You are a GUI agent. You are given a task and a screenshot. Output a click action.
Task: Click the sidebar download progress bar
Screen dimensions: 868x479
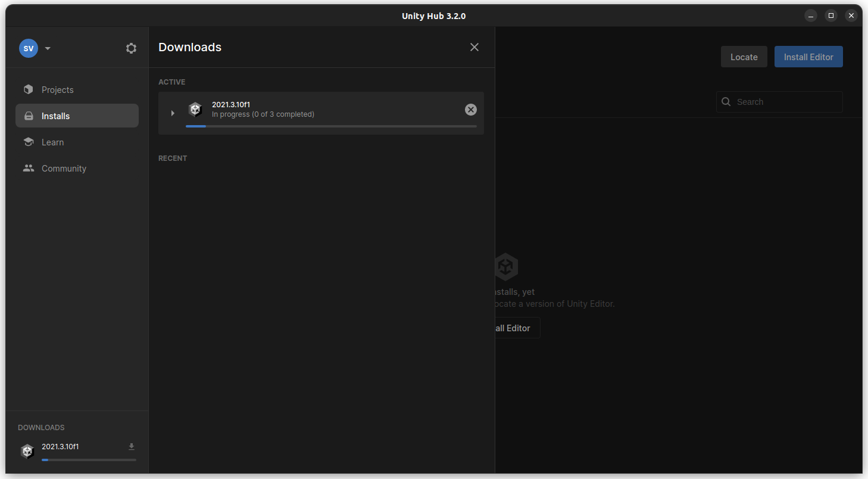point(89,460)
